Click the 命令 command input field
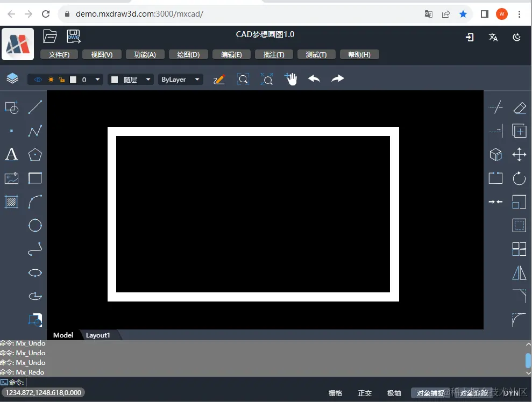Image resolution: width=532 pixels, height=402 pixels. pyautogui.click(x=272, y=382)
